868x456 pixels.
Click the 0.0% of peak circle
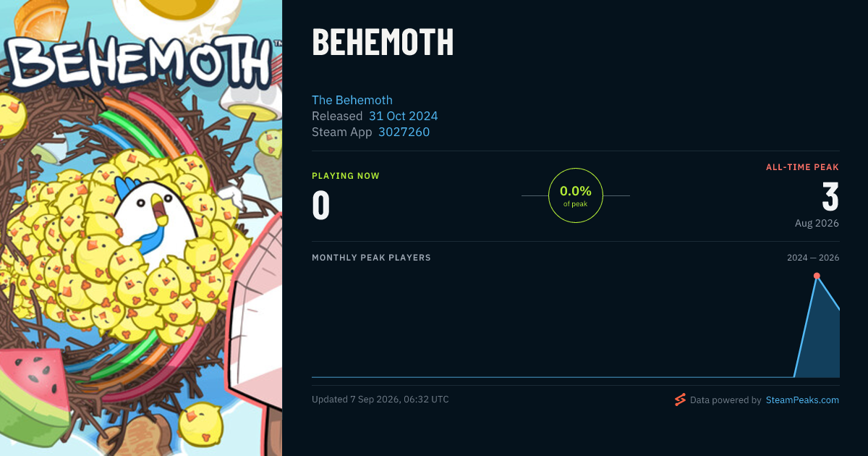[x=576, y=195]
